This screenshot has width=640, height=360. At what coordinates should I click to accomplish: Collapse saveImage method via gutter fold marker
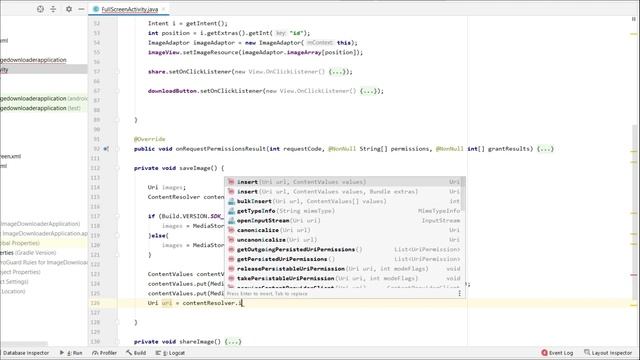point(117,168)
